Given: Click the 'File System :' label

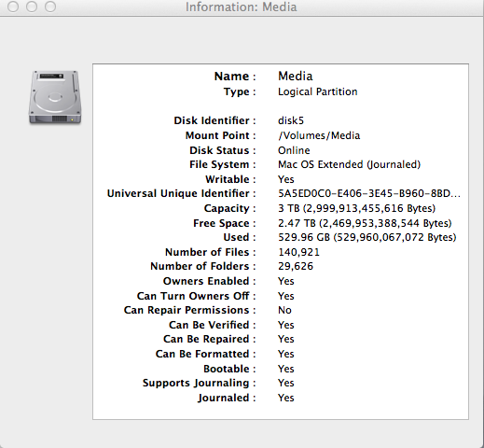Looking at the screenshot, I should click(223, 164).
